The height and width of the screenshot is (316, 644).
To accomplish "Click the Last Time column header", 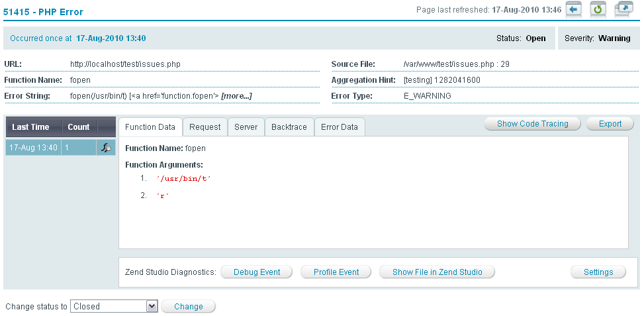I will [x=30, y=127].
